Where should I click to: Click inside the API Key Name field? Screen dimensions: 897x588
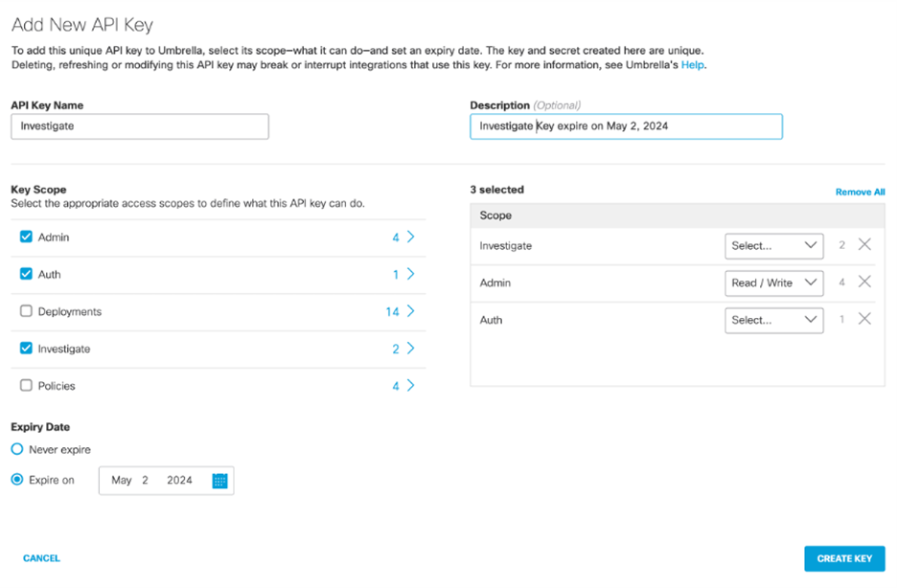pyautogui.click(x=139, y=125)
